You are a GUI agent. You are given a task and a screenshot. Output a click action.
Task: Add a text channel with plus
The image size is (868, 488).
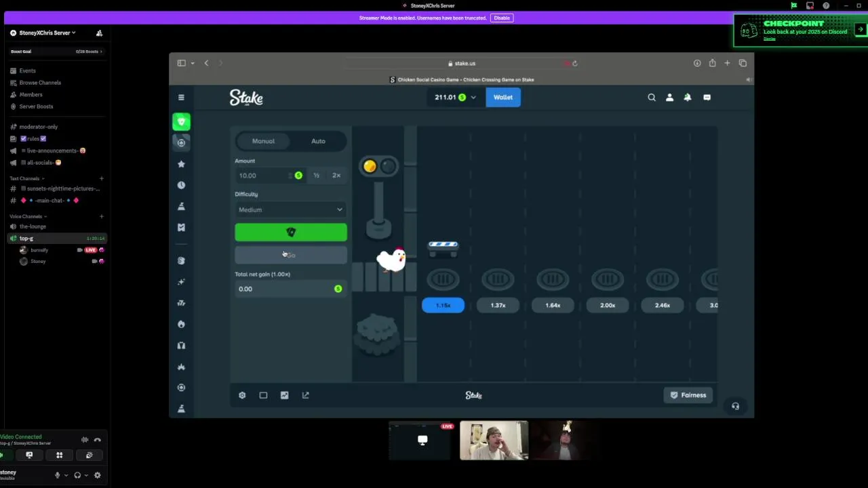pos(101,178)
